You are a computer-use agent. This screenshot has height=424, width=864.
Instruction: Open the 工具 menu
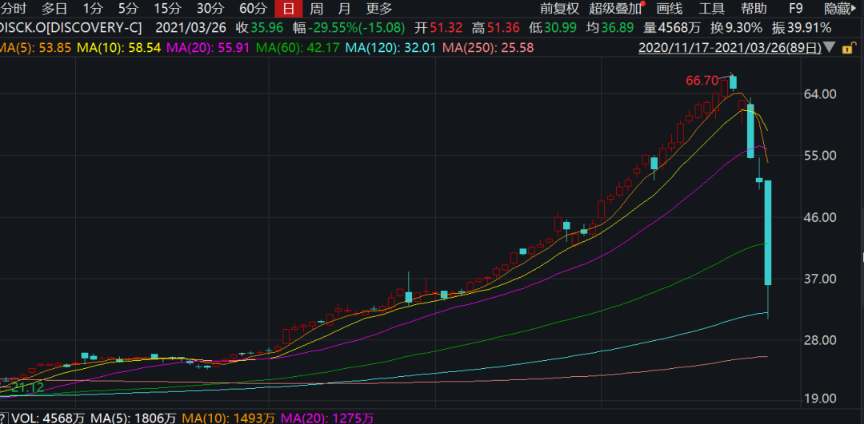click(712, 8)
